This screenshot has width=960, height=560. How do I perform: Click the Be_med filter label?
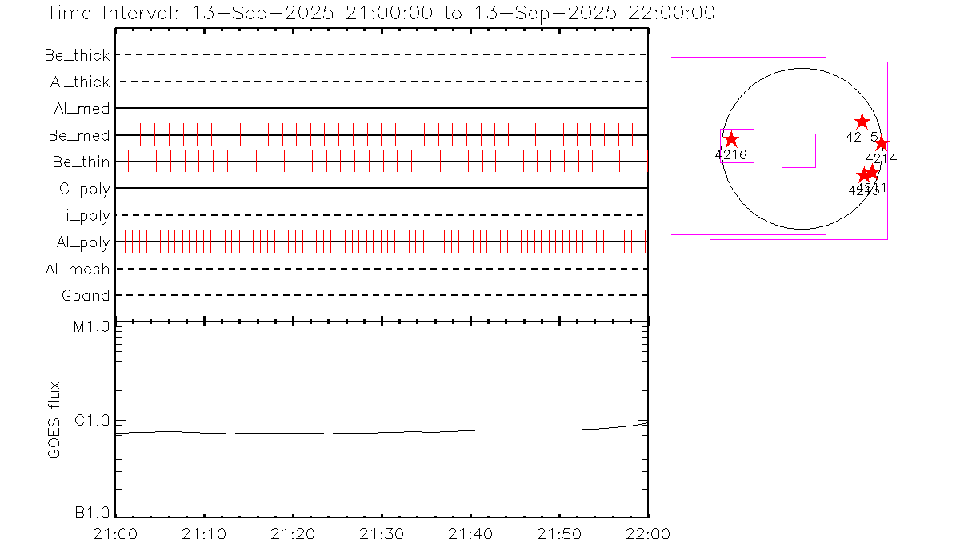[79, 135]
